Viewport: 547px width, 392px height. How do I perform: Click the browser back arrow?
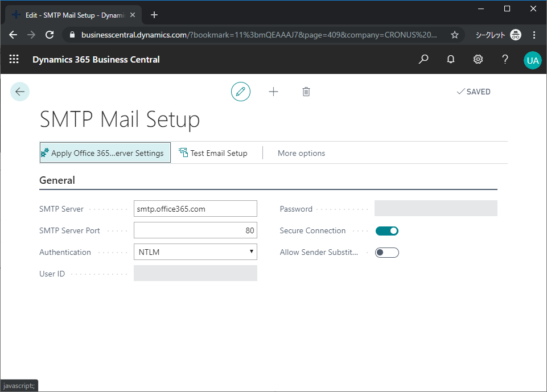coord(13,35)
